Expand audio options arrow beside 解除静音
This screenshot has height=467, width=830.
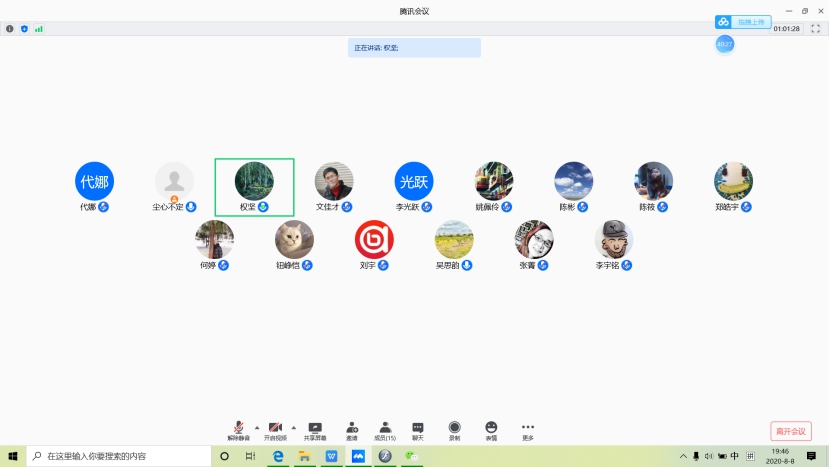click(257, 427)
